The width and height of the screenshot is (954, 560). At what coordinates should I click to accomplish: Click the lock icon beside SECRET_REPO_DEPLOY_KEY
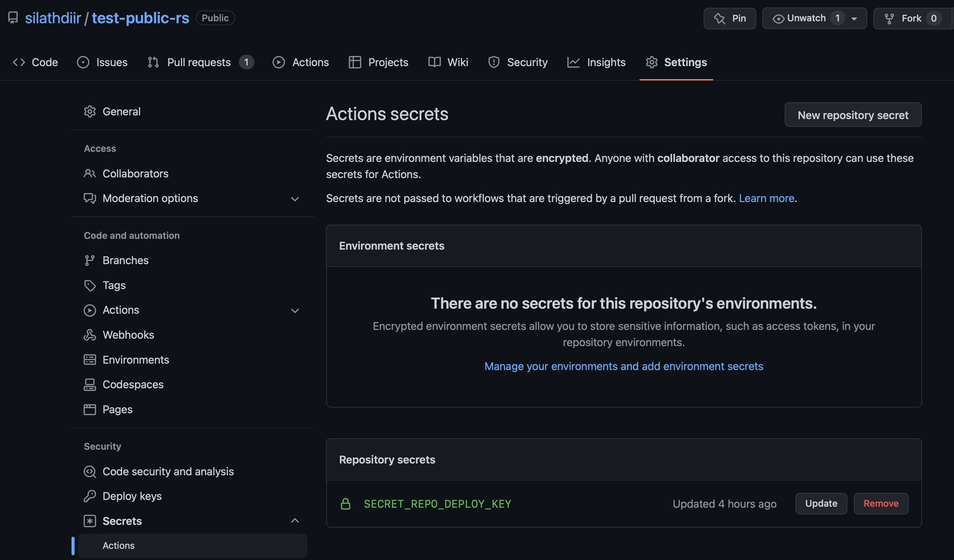[x=345, y=504]
